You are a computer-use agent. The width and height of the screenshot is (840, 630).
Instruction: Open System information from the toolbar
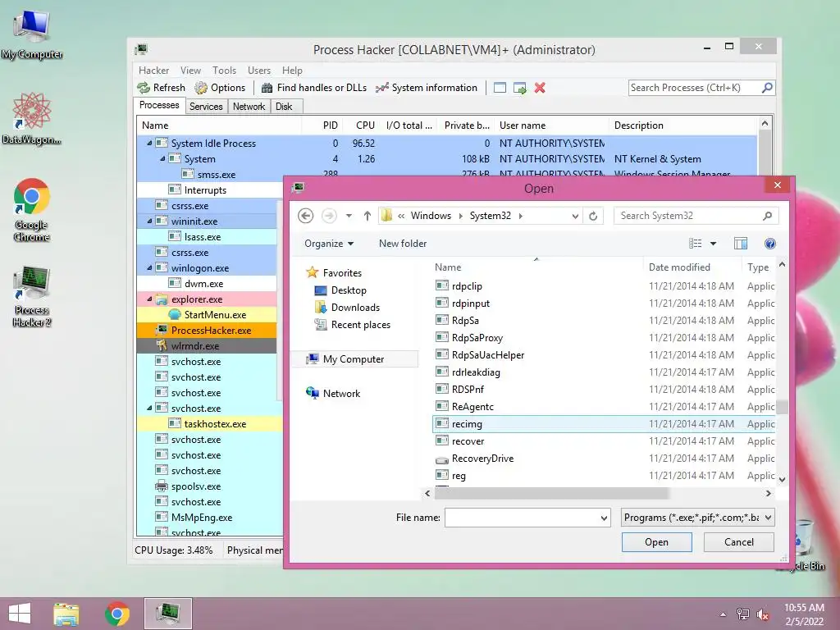[x=427, y=88]
